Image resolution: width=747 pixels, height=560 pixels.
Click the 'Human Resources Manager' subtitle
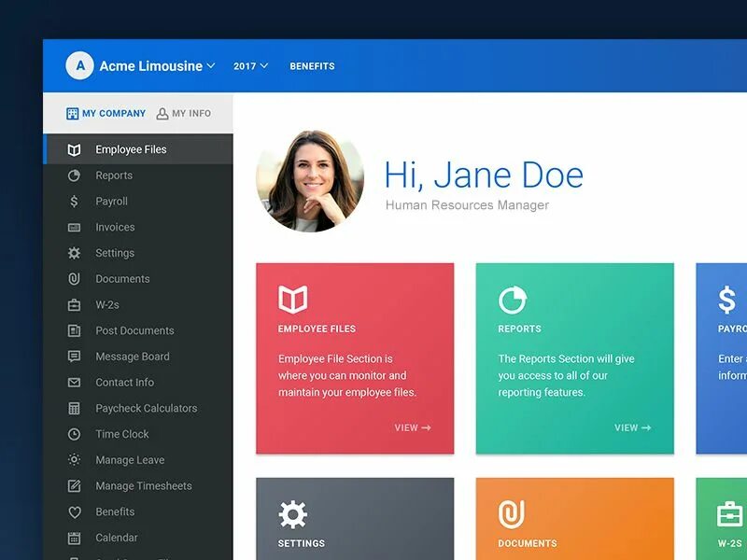pyautogui.click(x=467, y=205)
